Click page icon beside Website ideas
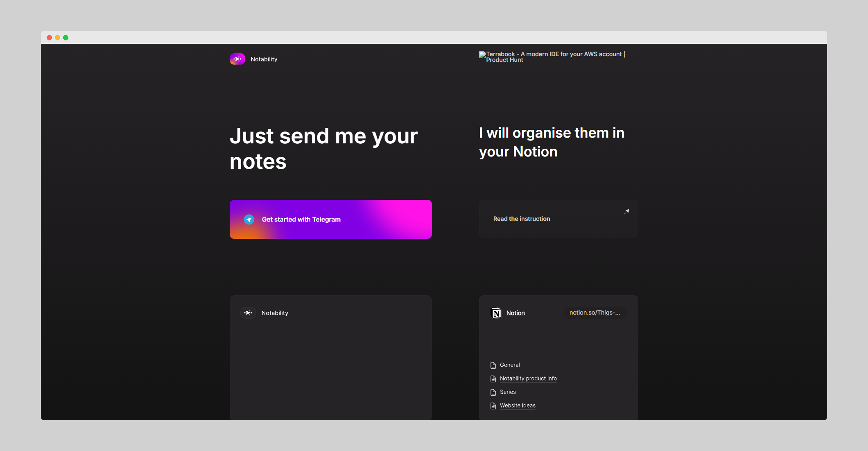Viewport: 868px width, 451px height. click(x=493, y=406)
